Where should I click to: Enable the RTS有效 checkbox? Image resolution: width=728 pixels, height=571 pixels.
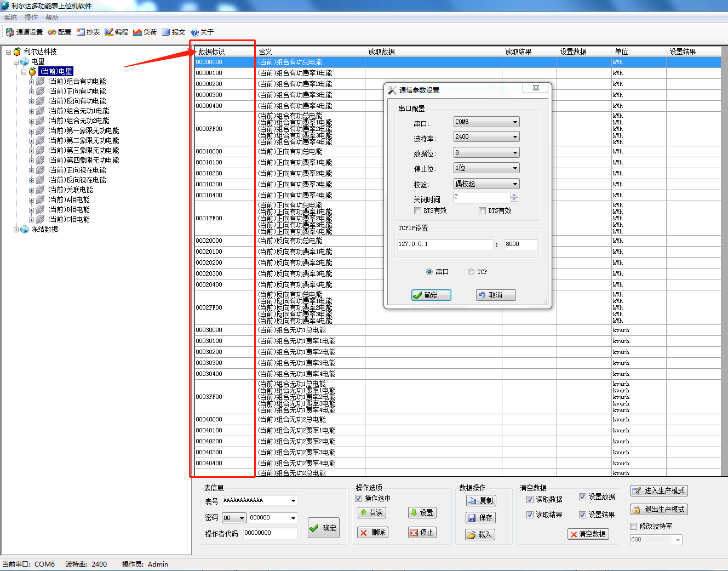[418, 211]
